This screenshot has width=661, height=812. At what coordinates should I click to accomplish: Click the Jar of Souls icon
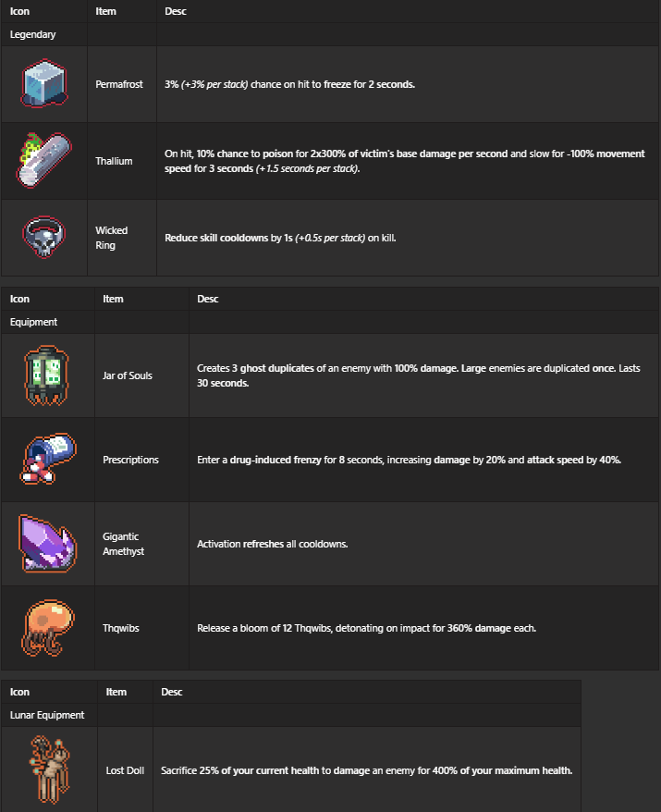(47, 375)
